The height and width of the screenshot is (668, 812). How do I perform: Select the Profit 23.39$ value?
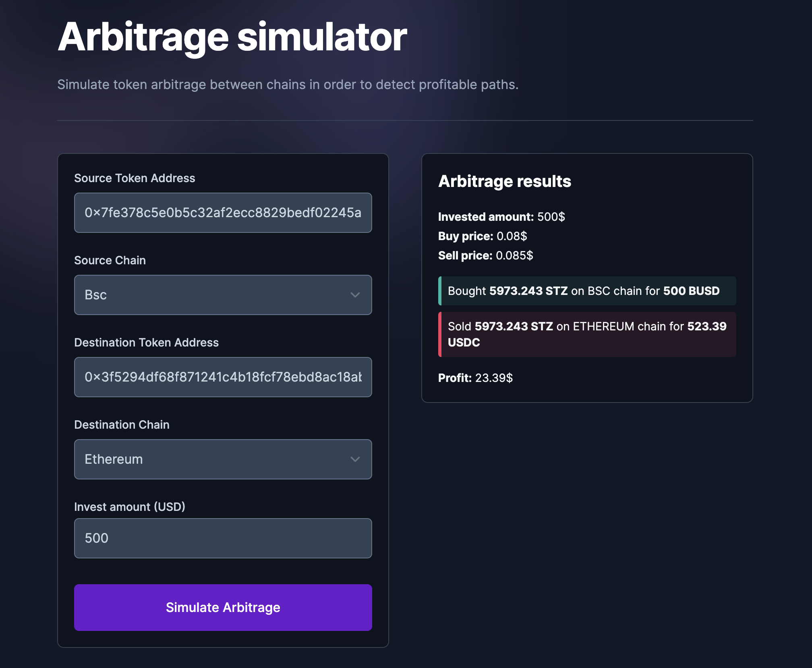click(475, 378)
